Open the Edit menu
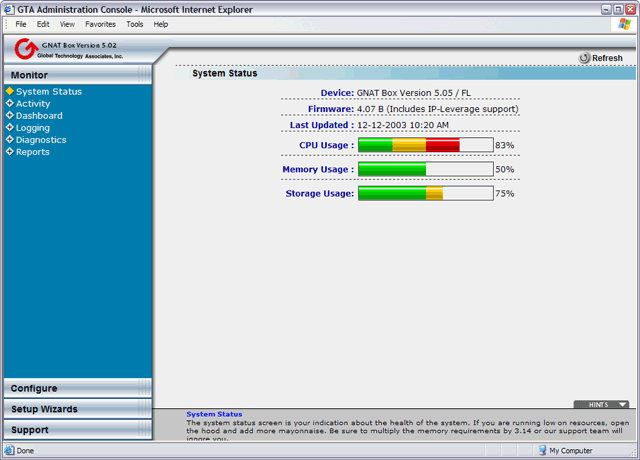640x460 pixels. (43, 24)
